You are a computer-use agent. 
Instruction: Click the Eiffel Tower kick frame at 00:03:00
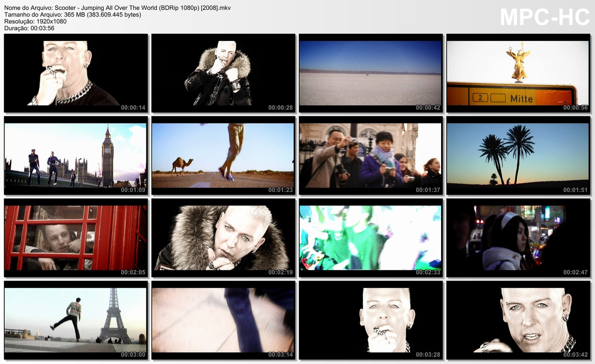click(76, 321)
